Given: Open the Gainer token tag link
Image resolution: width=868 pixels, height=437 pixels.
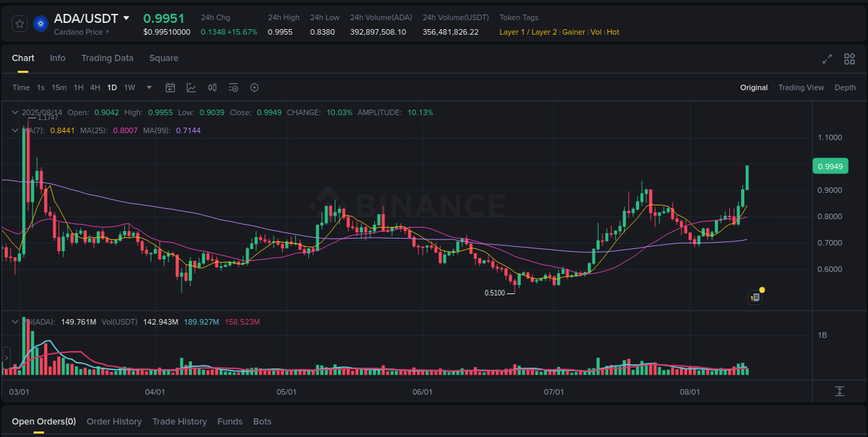Looking at the screenshot, I should (574, 32).
